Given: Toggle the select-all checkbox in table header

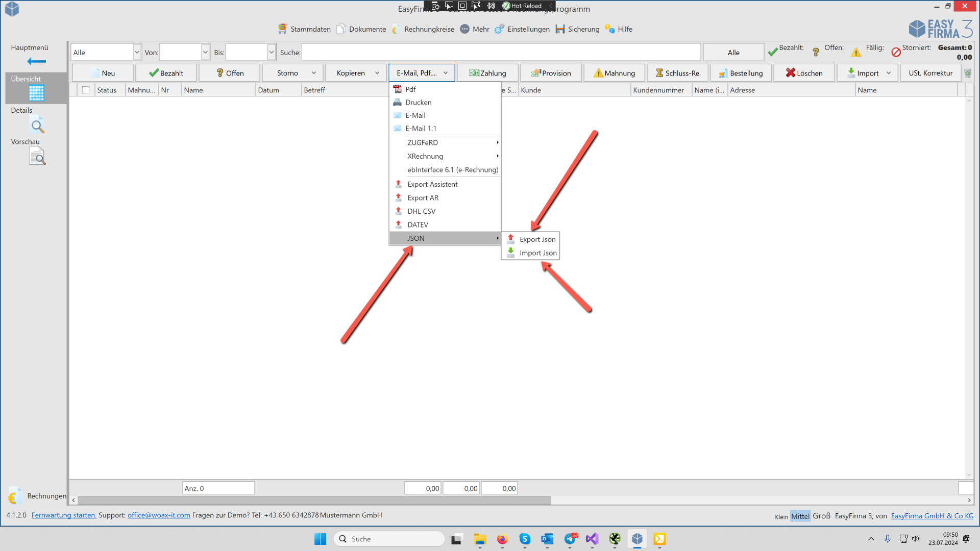Looking at the screenshot, I should pos(86,90).
